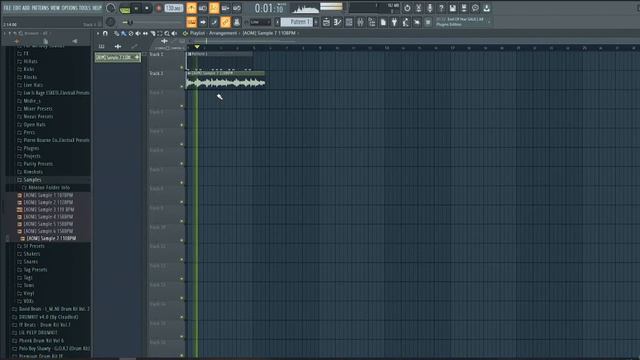Image resolution: width=640 pixels, height=360 pixels.
Task: Select the playlist magnet snap icon
Action: click(105, 33)
